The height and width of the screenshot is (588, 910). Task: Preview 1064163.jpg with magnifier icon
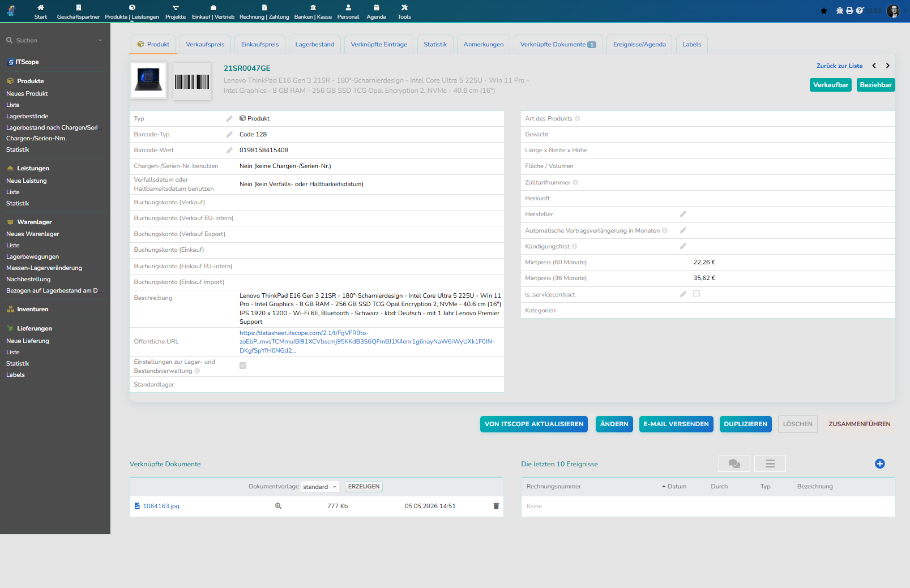(x=278, y=506)
